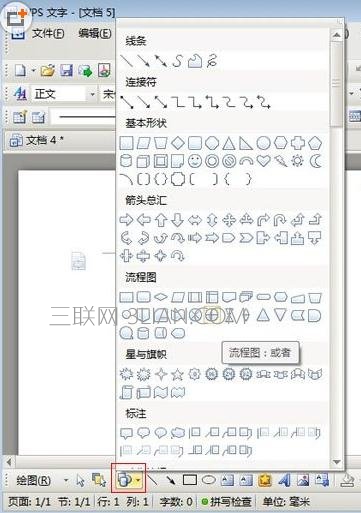Select the elbow connector shape
Screen dimensions: 361x513
(178, 102)
